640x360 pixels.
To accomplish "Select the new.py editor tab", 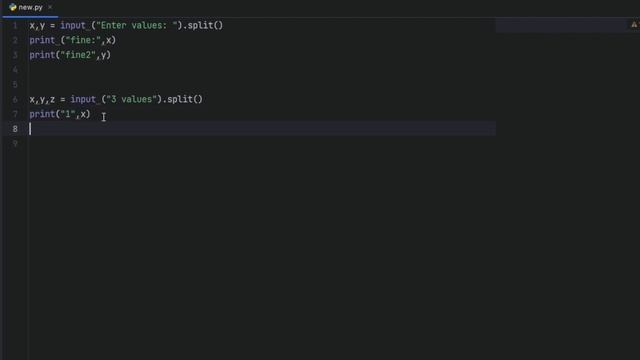I will pyautogui.click(x=30, y=7).
